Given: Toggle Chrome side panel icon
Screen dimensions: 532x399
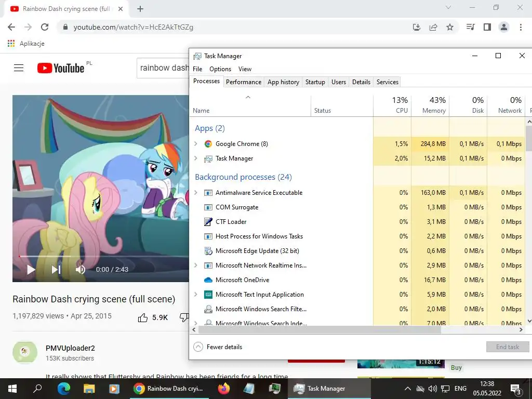Looking at the screenshot, I should 487,27.
